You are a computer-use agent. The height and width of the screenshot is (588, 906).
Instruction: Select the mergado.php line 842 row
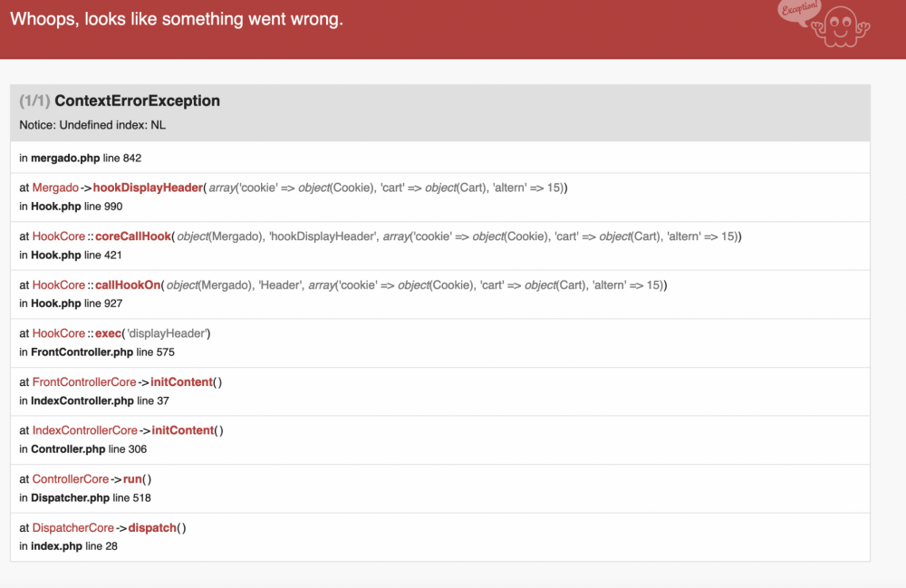pyautogui.click(x=81, y=158)
